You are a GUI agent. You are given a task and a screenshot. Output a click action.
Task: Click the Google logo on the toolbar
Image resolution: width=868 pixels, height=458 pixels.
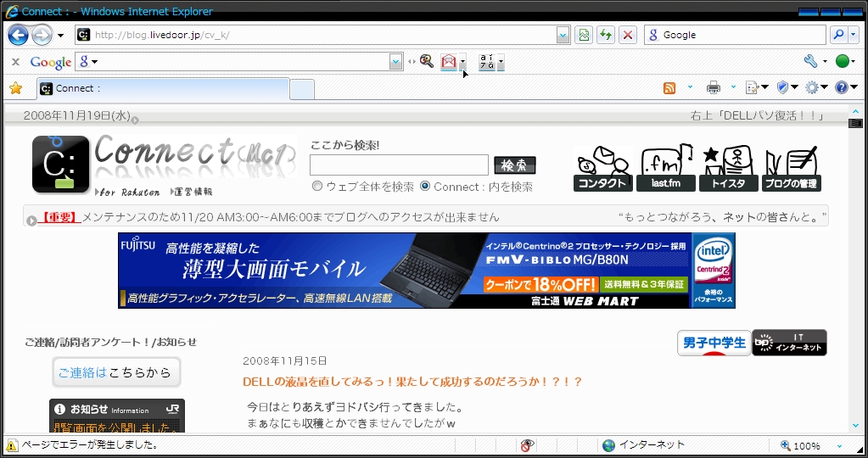(x=50, y=62)
